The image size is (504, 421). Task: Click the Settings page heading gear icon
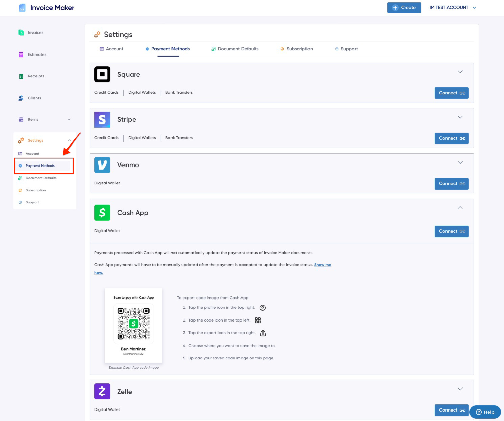coord(97,35)
